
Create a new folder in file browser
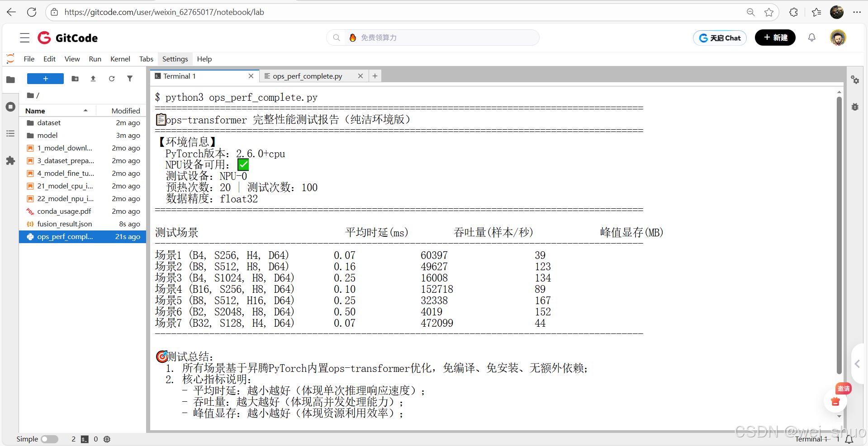pyautogui.click(x=75, y=79)
